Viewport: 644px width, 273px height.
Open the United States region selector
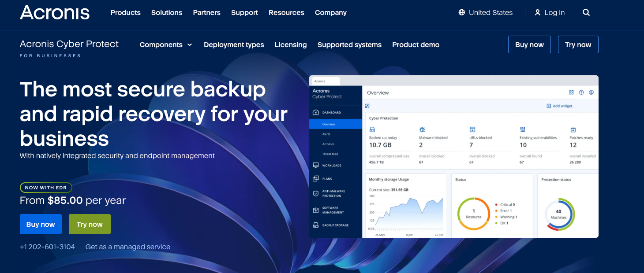(486, 12)
